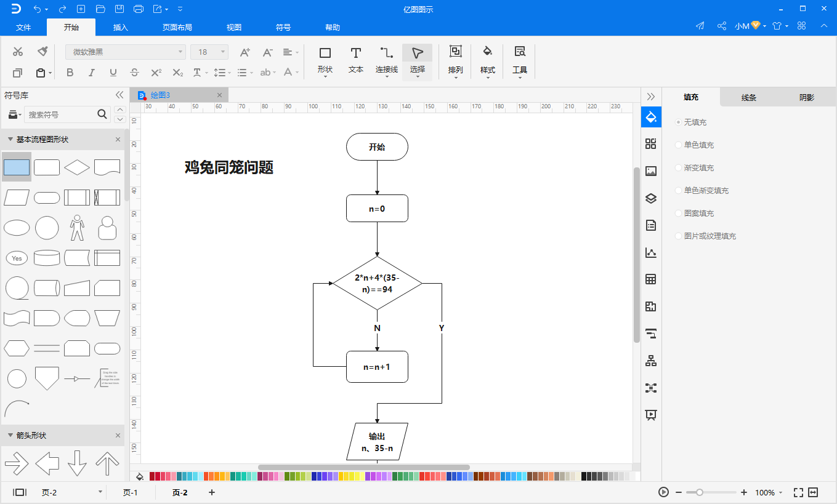Switch to the 页面布局 ribbon tab
Viewport: 837px width, 504px height.
click(177, 28)
